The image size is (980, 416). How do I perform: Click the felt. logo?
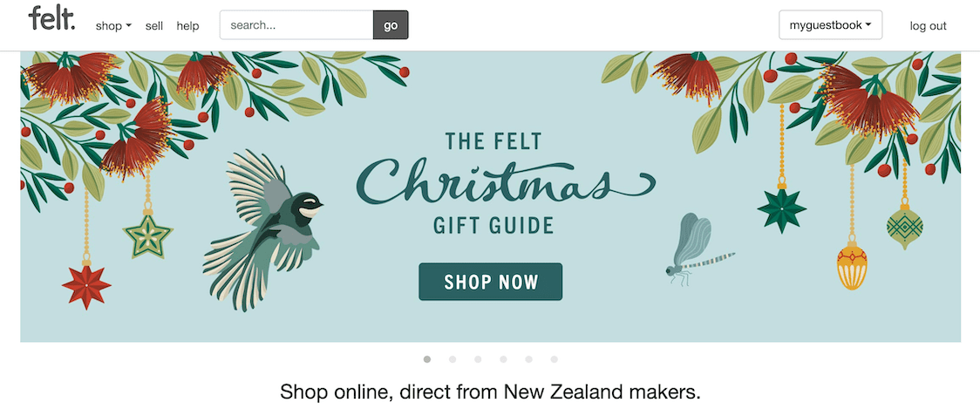[x=51, y=19]
